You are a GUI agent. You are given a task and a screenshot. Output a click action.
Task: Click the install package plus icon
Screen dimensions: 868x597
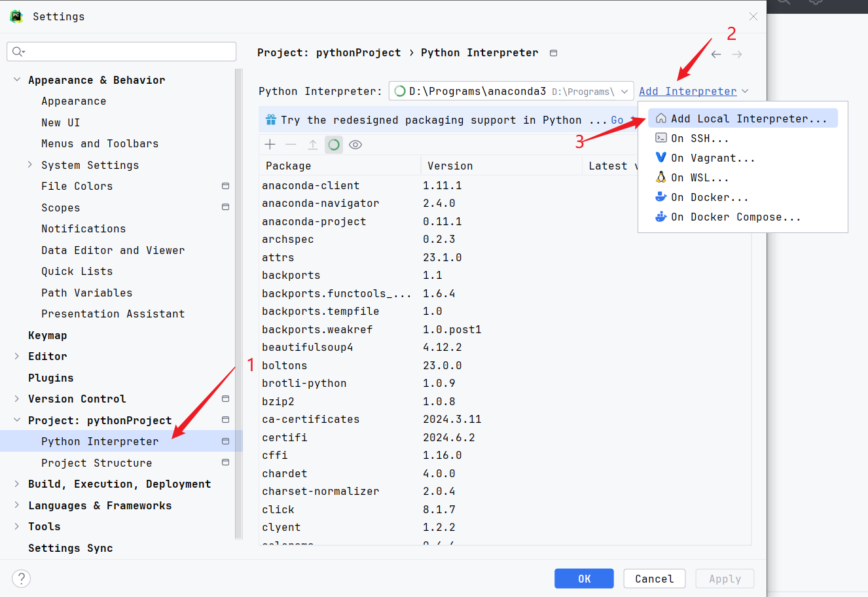click(x=270, y=145)
